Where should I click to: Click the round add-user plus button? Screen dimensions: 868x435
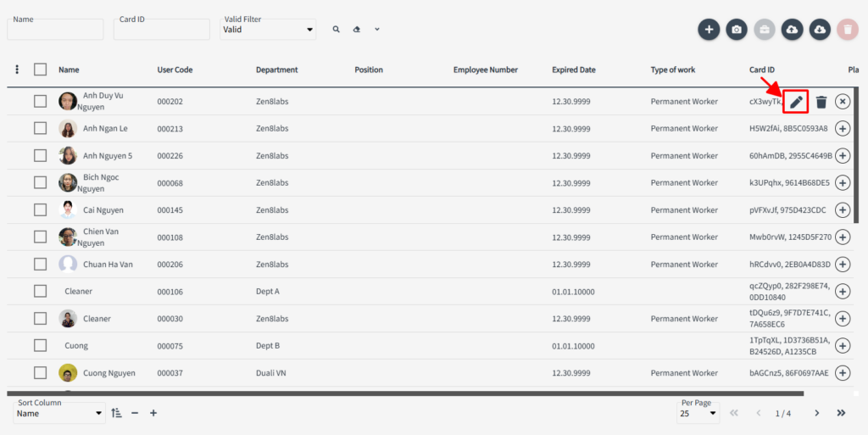(x=709, y=30)
